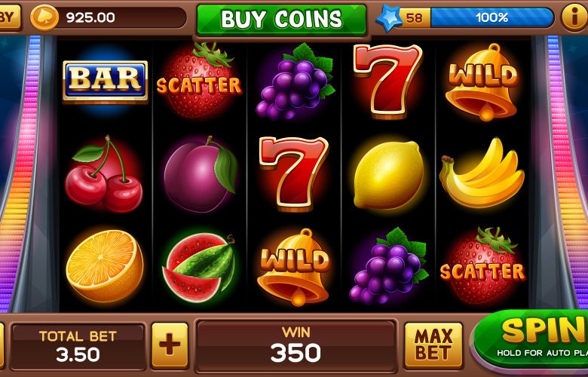588x377 pixels.
Task: Open the info button in the top corner
Action: (574, 17)
